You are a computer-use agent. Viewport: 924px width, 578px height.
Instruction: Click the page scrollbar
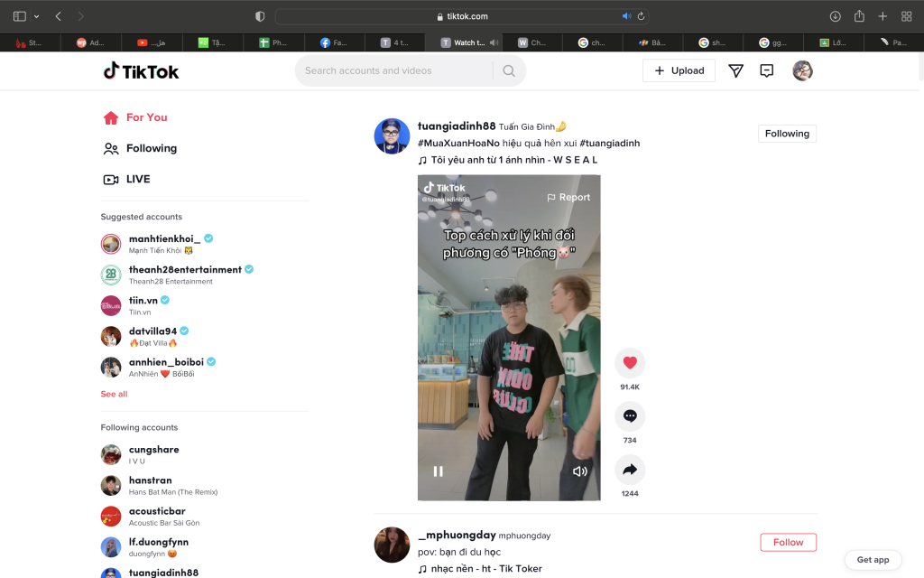[x=920, y=66]
